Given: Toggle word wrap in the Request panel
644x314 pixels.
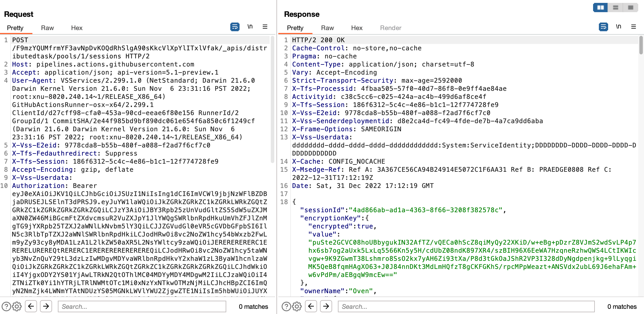Looking at the screenshot, I should point(235,27).
